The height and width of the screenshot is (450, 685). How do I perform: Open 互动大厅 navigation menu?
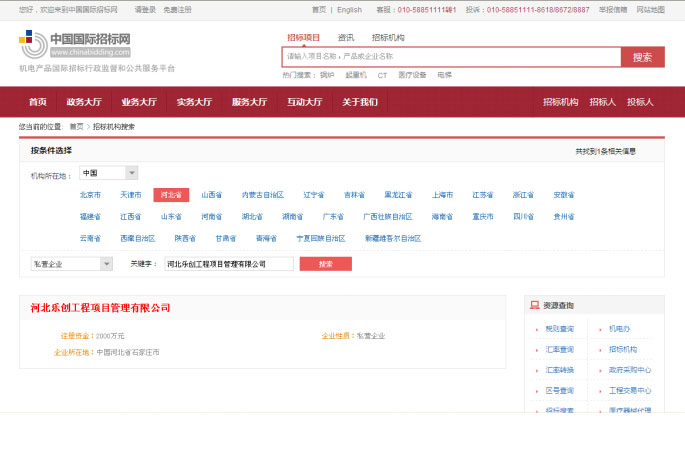click(304, 102)
